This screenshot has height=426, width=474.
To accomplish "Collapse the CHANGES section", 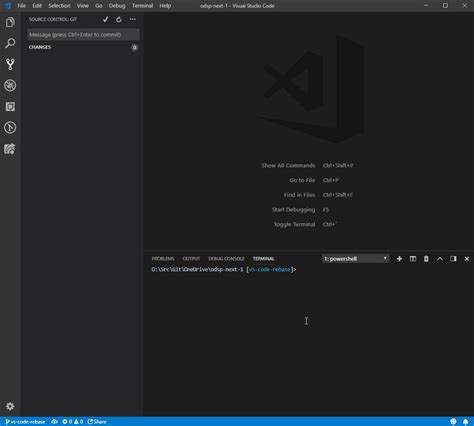I will (x=40, y=47).
